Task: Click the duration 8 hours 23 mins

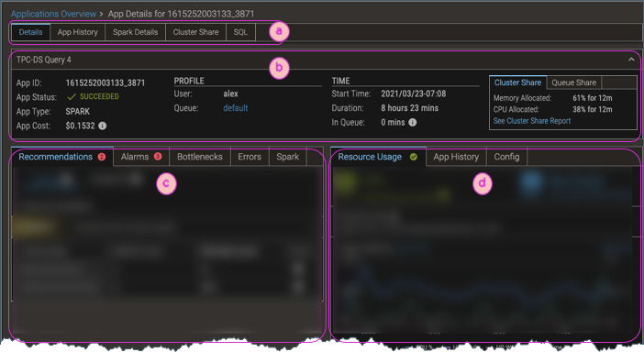Action: click(409, 108)
